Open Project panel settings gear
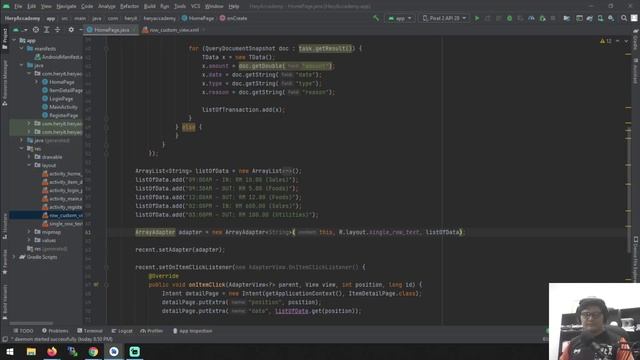640x360 pixels. coord(71,30)
